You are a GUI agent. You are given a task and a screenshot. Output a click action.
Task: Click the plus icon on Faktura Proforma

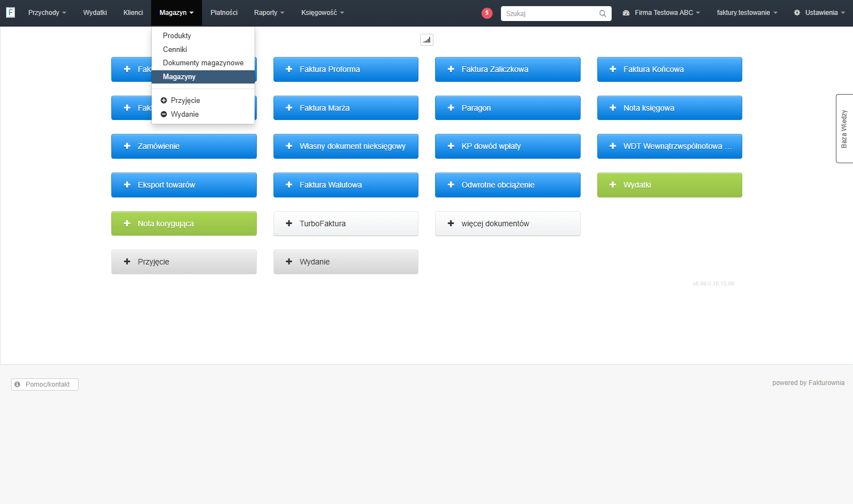(289, 69)
